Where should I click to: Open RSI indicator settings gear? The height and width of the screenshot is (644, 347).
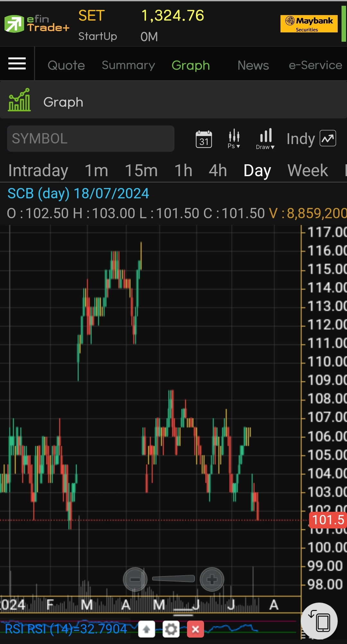[x=171, y=629]
